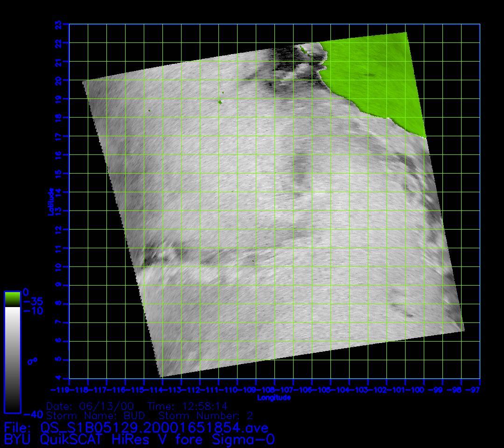This screenshot has width=504, height=448.
Task: Click the -10 label beside the color bar
Action: click(33, 311)
